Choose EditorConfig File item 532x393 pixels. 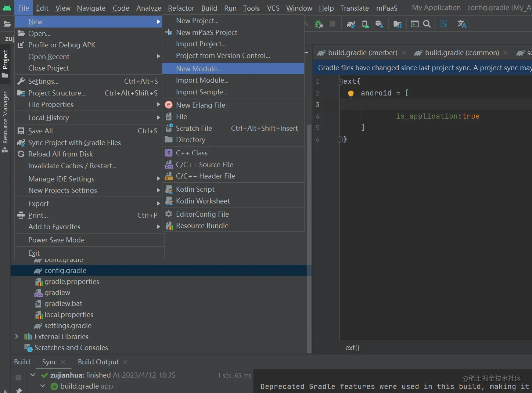(x=233, y=214)
